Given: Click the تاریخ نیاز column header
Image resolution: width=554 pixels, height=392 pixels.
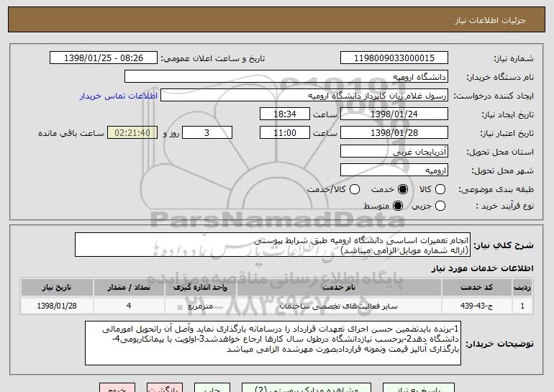Looking at the screenshot, I should coord(57,288).
